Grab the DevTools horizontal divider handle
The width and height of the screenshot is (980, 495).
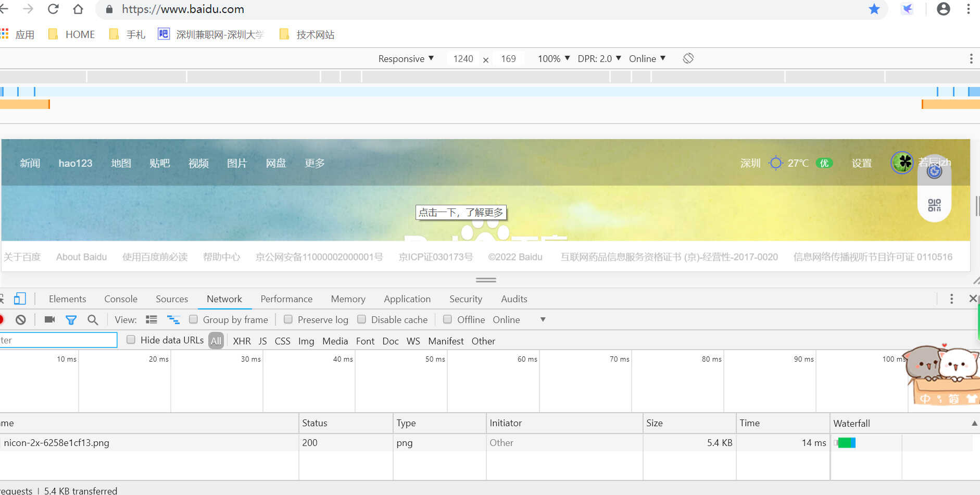[x=486, y=280]
